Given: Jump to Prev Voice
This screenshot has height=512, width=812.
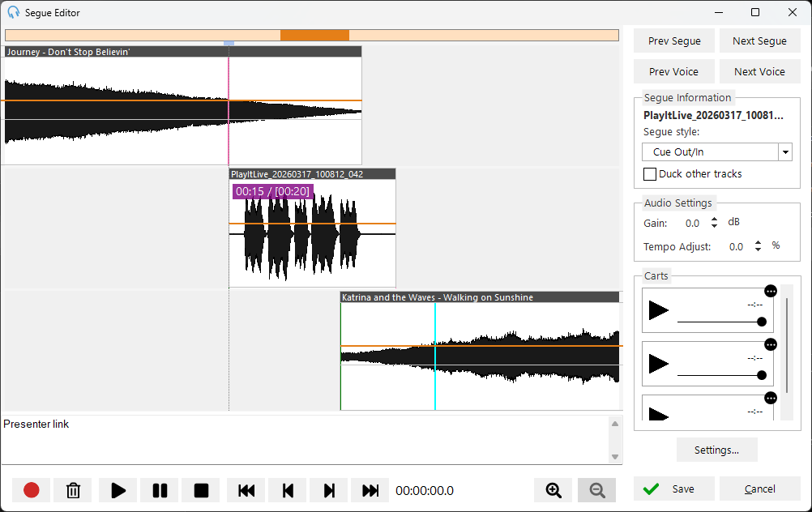Looking at the screenshot, I should tap(673, 71).
